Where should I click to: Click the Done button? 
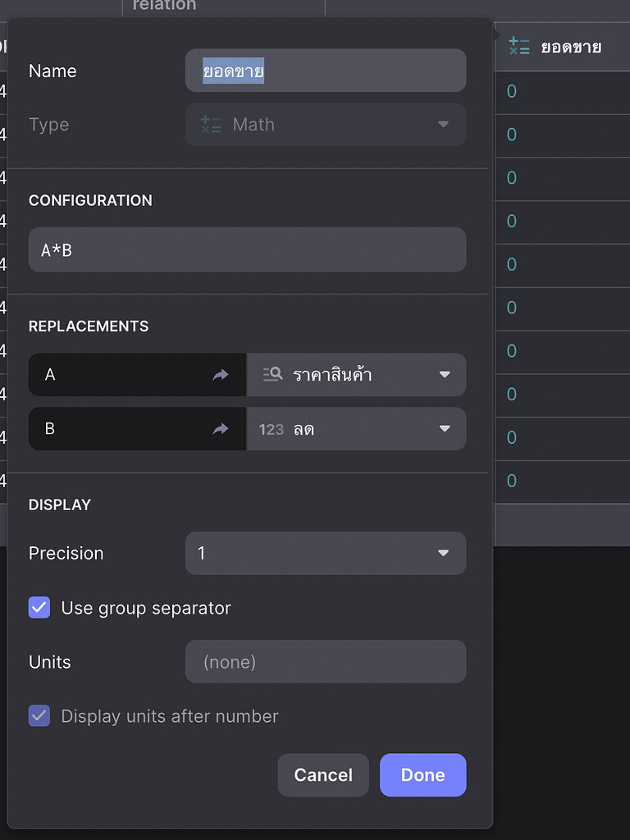pos(422,774)
